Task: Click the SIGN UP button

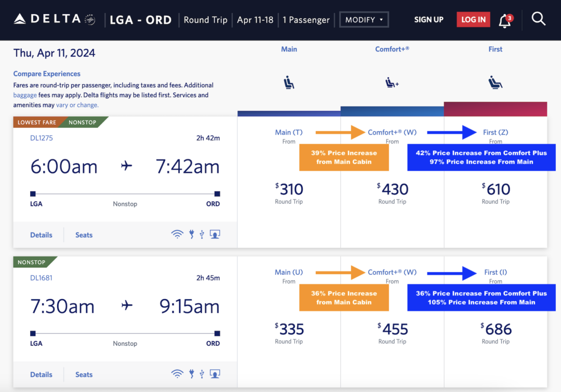Action: click(x=429, y=20)
